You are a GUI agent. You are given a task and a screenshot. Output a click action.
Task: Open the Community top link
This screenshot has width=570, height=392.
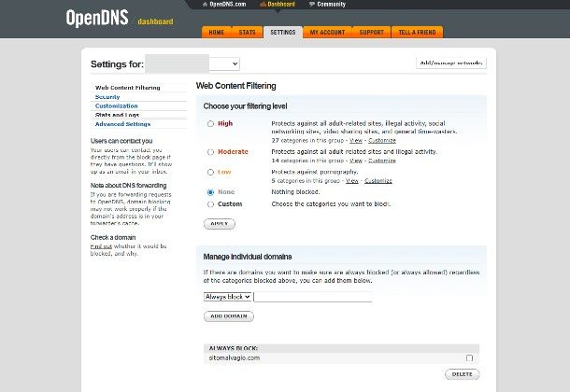click(327, 5)
